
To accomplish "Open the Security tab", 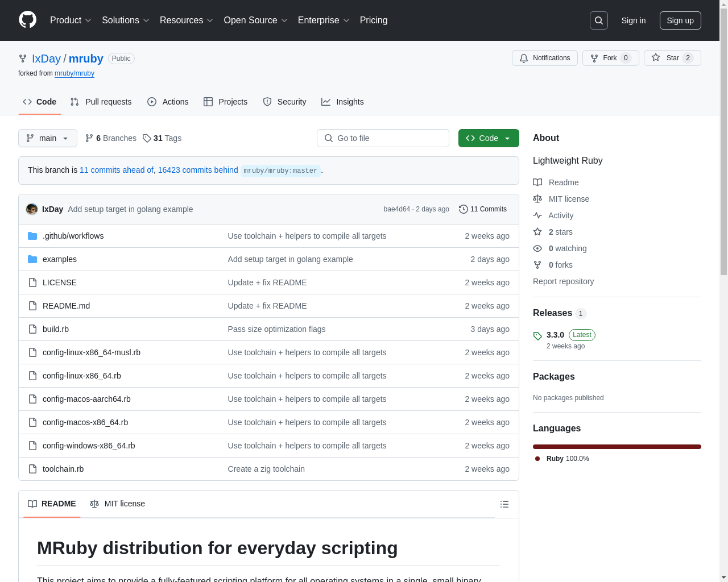I will 284,102.
